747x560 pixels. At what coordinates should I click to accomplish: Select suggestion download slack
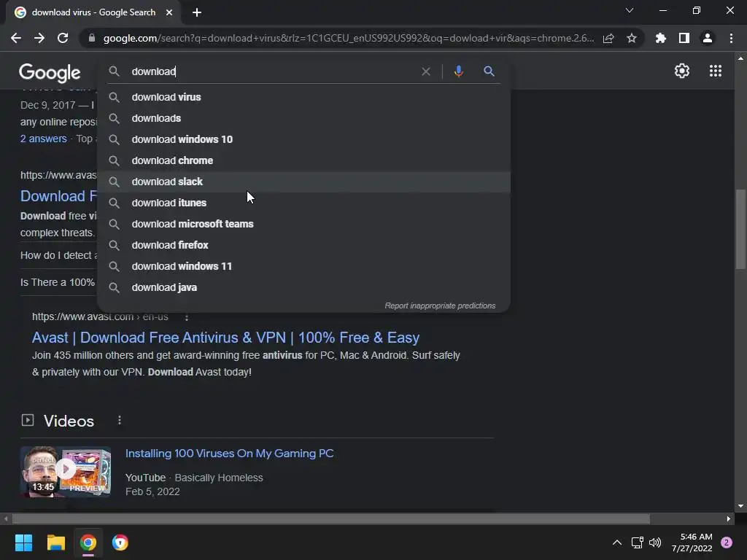[304, 182]
